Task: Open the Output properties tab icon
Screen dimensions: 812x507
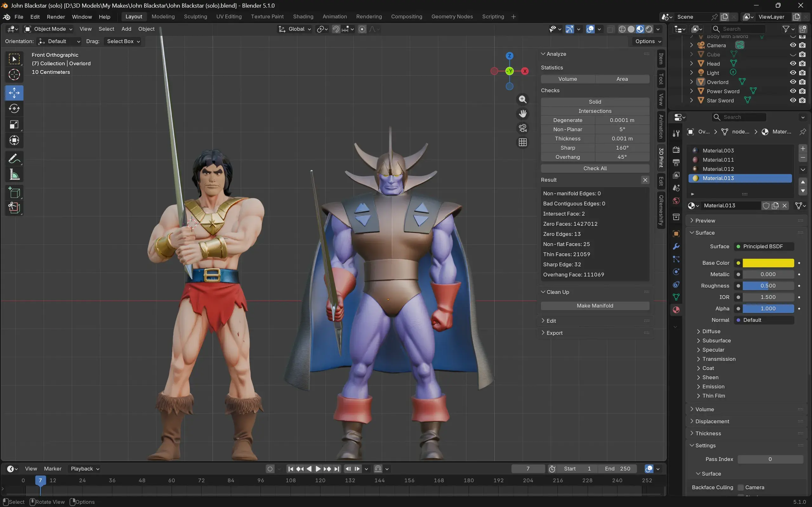Action: point(676,163)
